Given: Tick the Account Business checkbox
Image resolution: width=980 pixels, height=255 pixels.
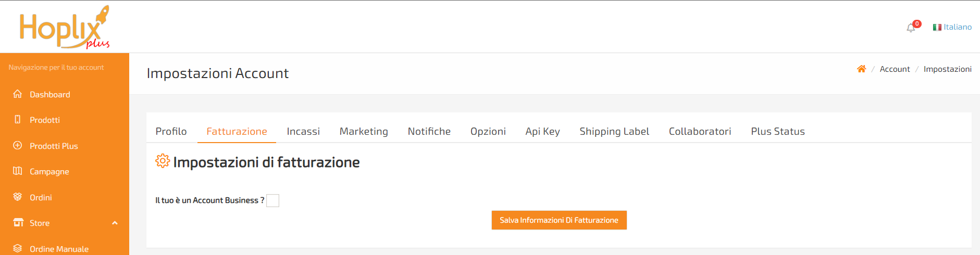Looking at the screenshot, I should point(272,200).
